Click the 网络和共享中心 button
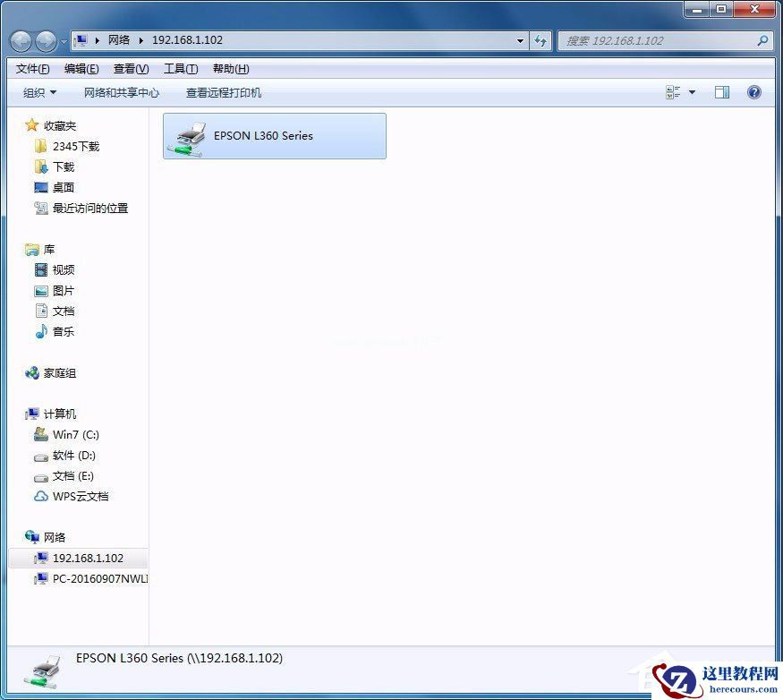The image size is (783, 700). [x=122, y=92]
